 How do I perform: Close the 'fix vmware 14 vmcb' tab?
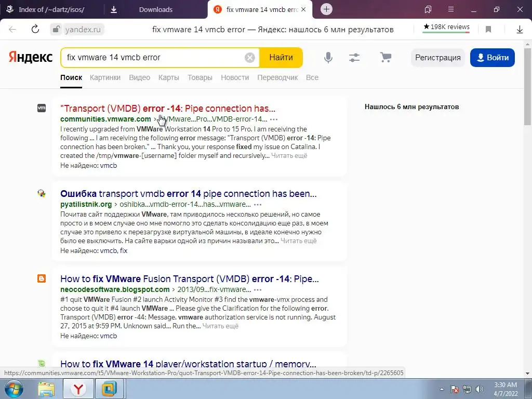coord(303,9)
